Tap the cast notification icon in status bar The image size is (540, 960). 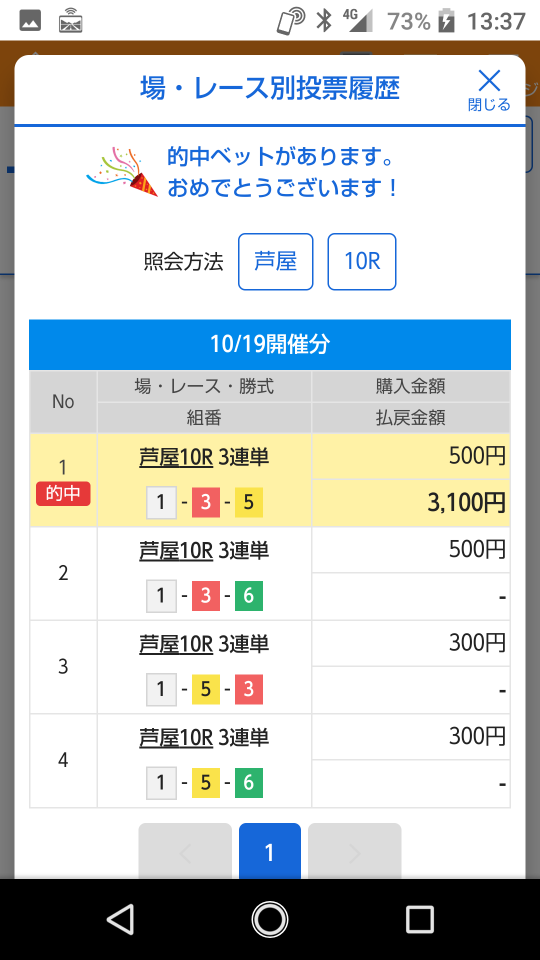(70, 21)
